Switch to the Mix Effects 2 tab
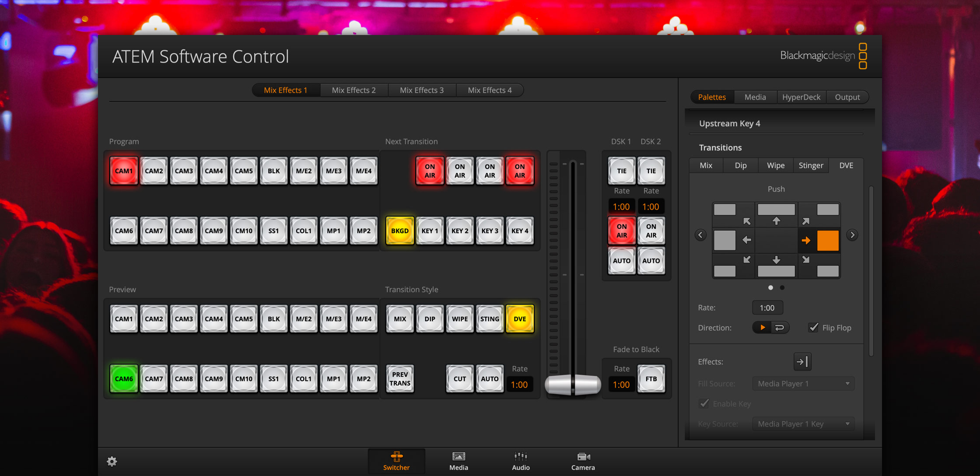 (x=353, y=90)
